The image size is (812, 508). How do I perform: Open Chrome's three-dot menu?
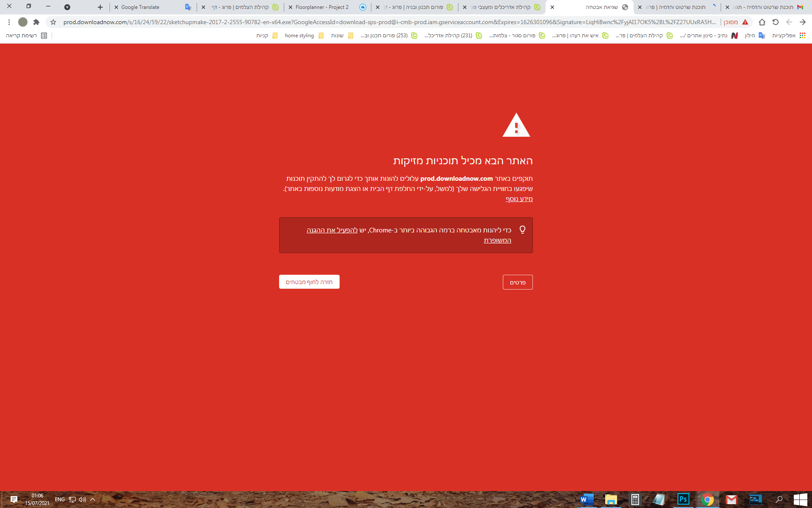9,22
